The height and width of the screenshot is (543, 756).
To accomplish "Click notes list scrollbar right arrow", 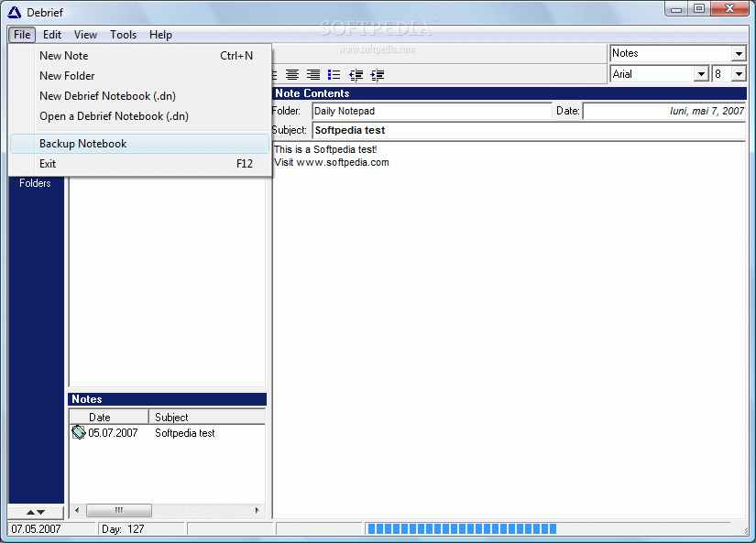I will tap(257, 510).
